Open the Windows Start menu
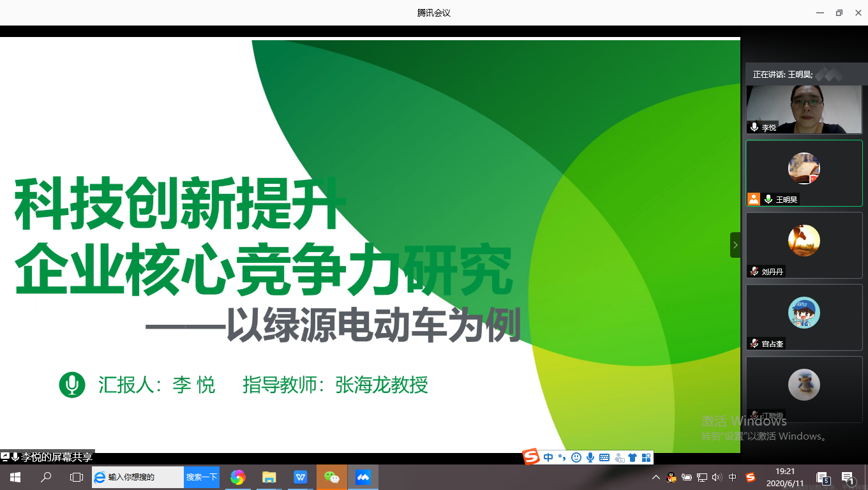Image resolution: width=868 pixels, height=490 pixels. pyautogui.click(x=15, y=477)
